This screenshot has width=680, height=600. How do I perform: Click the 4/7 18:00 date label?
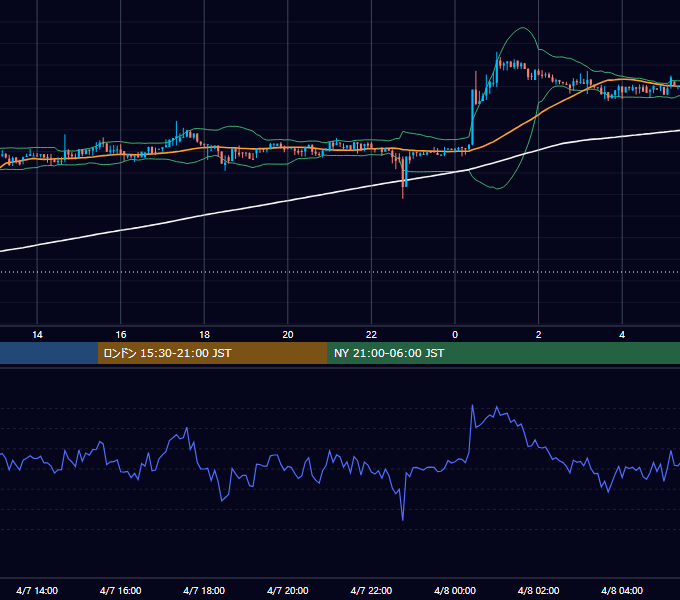(204, 590)
